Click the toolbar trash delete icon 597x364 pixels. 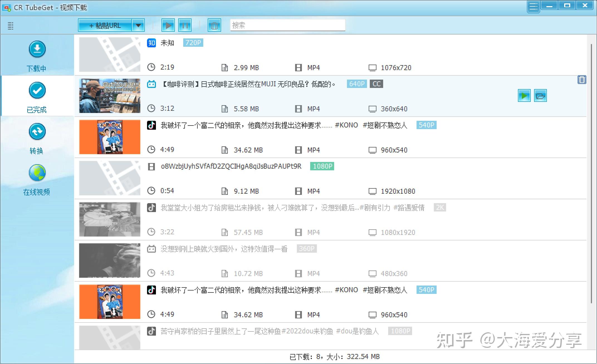[x=214, y=26]
